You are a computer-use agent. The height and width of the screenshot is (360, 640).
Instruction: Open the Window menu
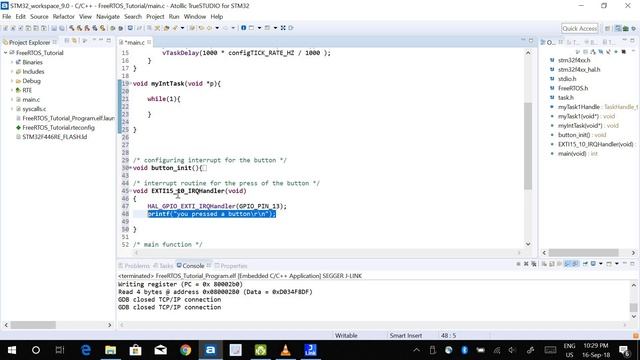point(195,17)
